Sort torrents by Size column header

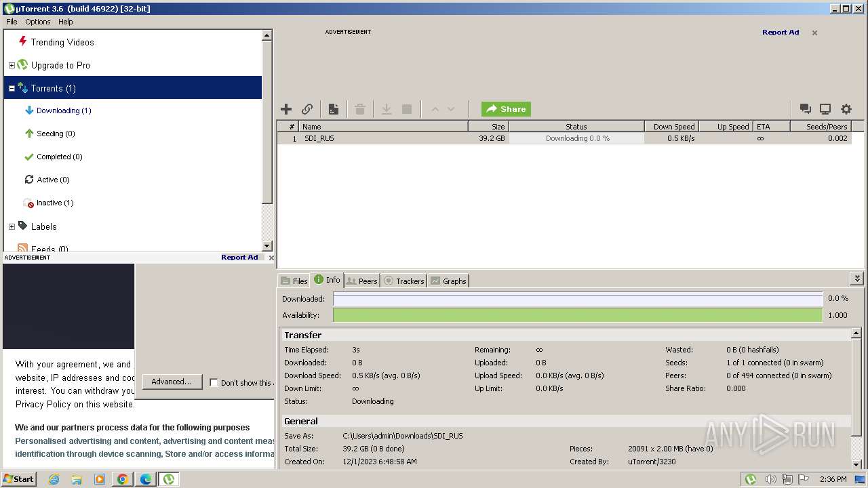488,127
